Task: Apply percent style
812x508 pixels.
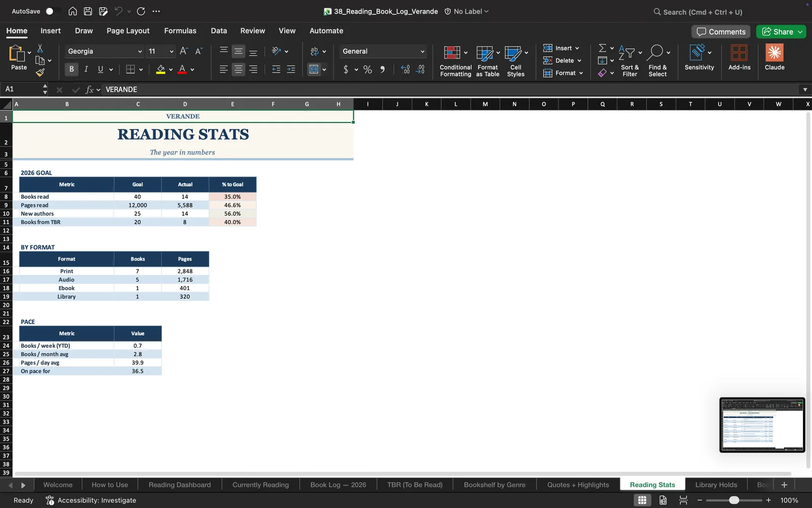Action: point(368,70)
